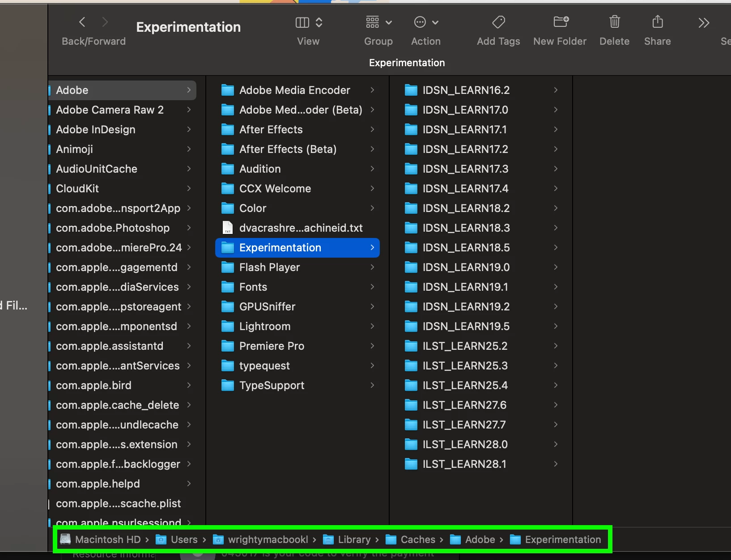Select the IDSN_LEARN16.2 folder
Viewport: 731px width, 560px height.
(481, 90)
